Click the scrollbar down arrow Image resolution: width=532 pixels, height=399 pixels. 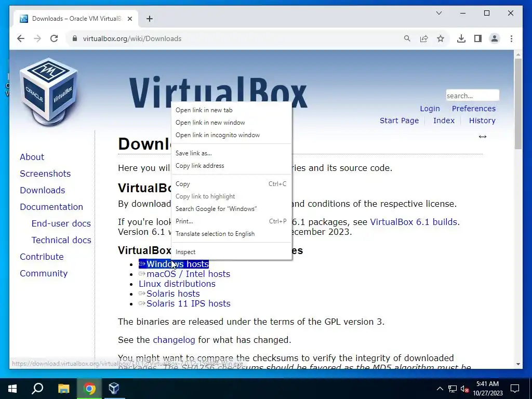(518, 364)
